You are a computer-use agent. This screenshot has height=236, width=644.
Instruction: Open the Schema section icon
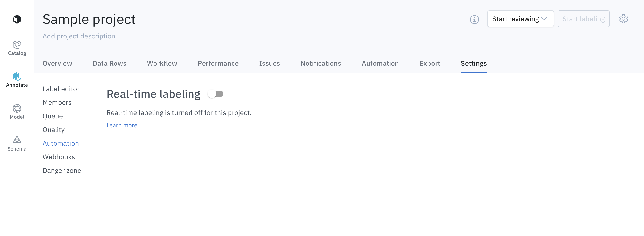click(x=17, y=140)
